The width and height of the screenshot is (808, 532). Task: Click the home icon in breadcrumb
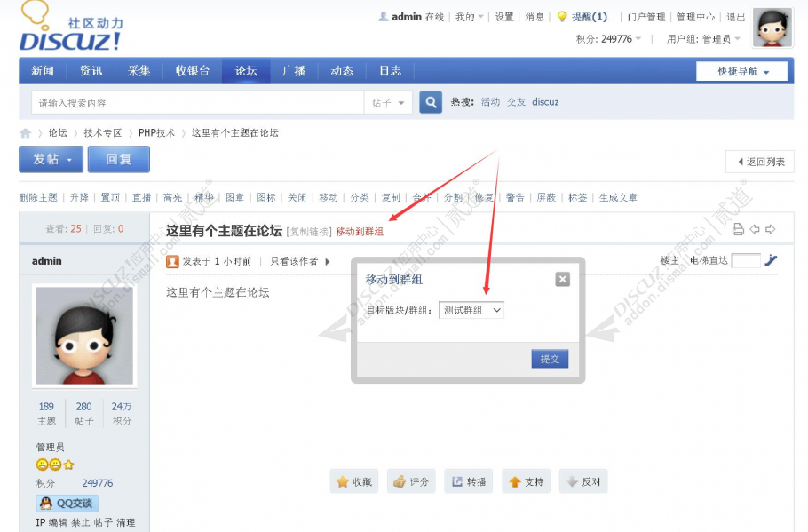click(x=25, y=133)
